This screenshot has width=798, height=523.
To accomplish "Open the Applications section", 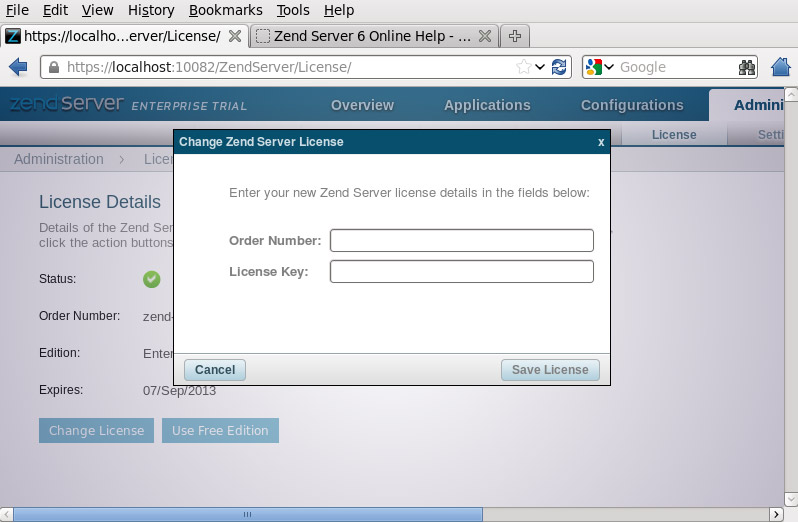I will [x=487, y=105].
